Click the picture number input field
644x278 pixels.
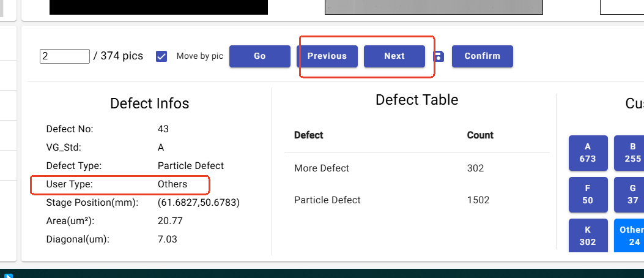pyautogui.click(x=64, y=56)
